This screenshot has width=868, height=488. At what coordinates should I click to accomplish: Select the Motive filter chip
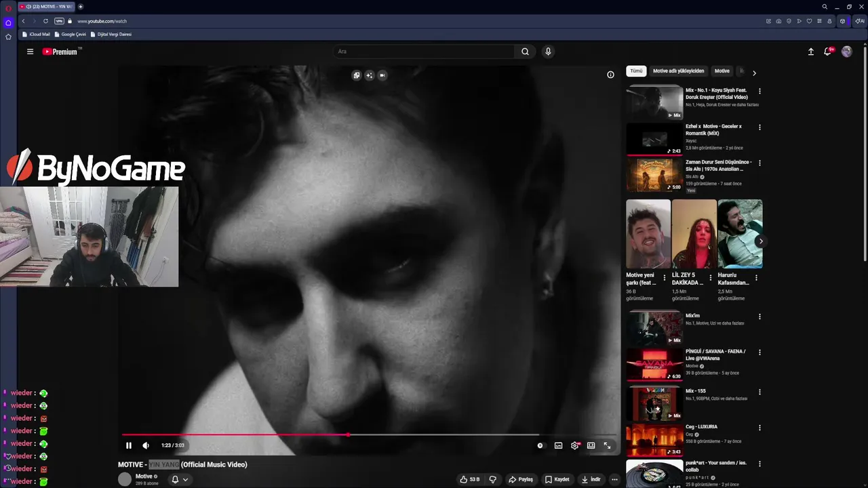(722, 70)
